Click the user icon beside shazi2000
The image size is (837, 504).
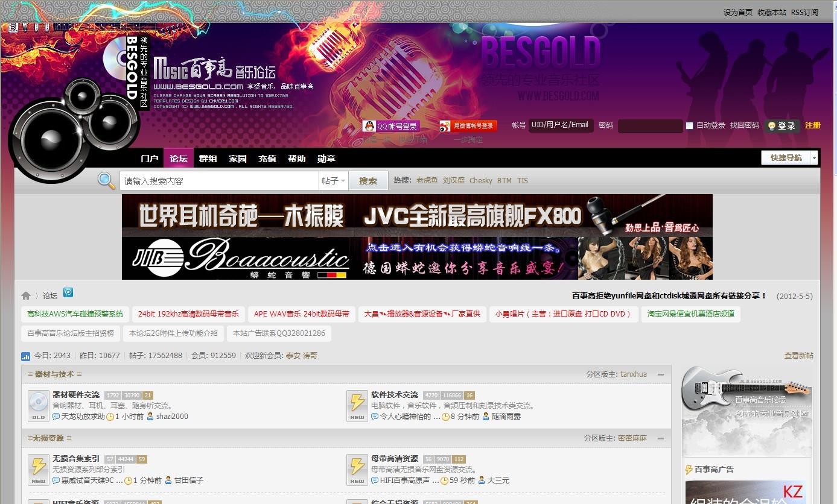click(150, 417)
